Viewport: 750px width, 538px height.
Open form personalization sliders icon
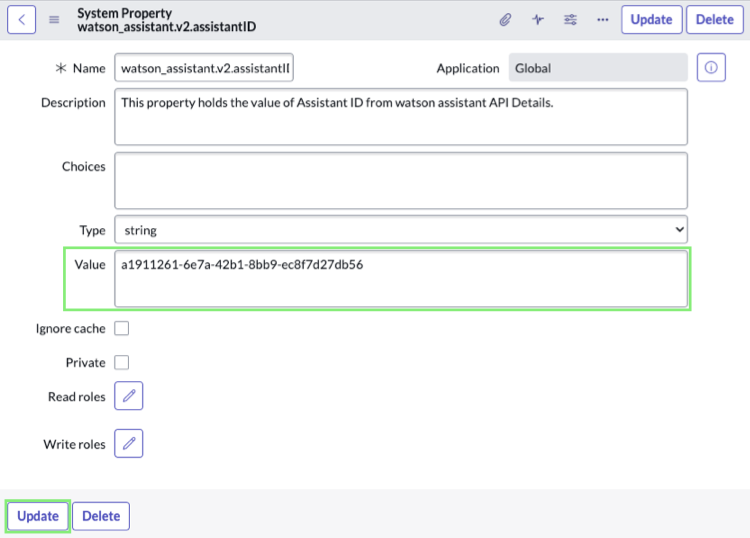pyautogui.click(x=570, y=20)
